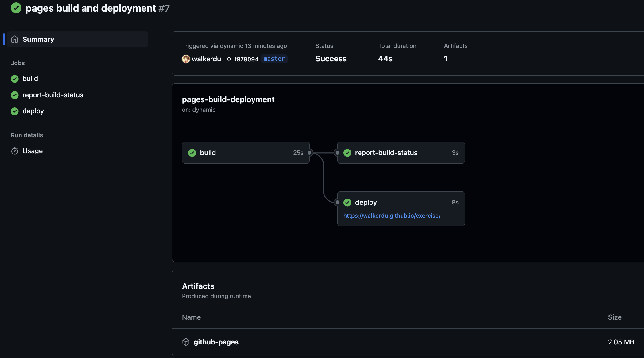Open commit f879094 link
Image resolution: width=644 pixels, height=358 pixels.
click(x=246, y=59)
